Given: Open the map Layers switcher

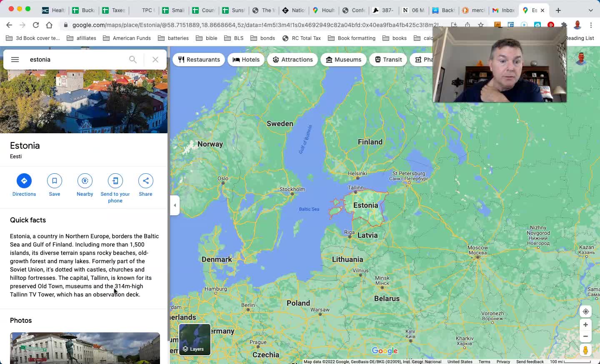Looking at the screenshot, I should [195, 340].
